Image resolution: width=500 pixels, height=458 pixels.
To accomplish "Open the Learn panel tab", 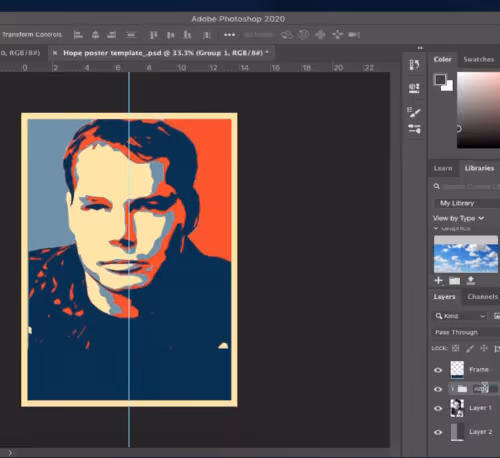I will [x=443, y=168].
